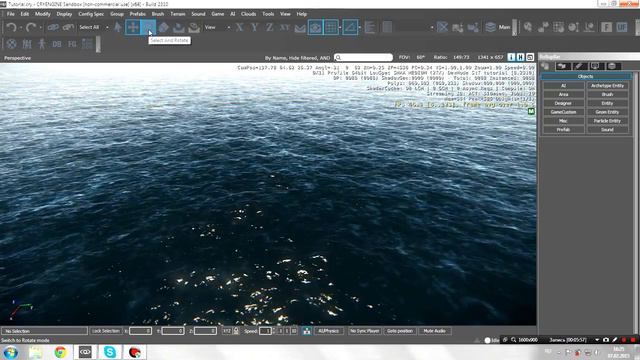
Task: Click the FG Flow Graph icon
Action: tap(72, 44)
